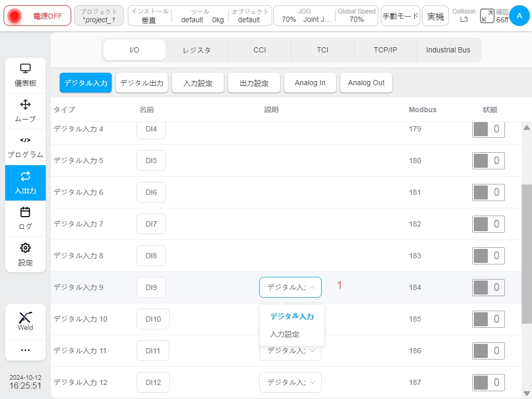Open the project *project_1 selector
Viewport: 532px width, 399px height.
coord(99,16)
